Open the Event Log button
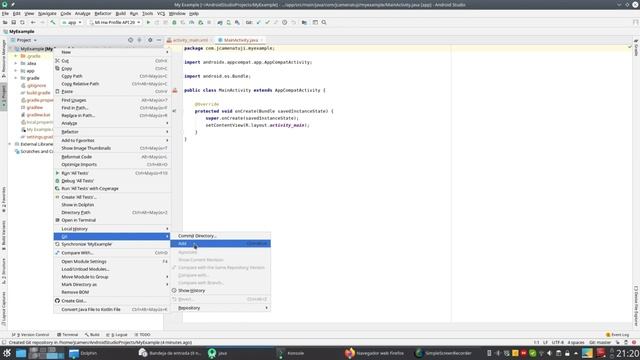The image size is (640, 360). point(618,335)
